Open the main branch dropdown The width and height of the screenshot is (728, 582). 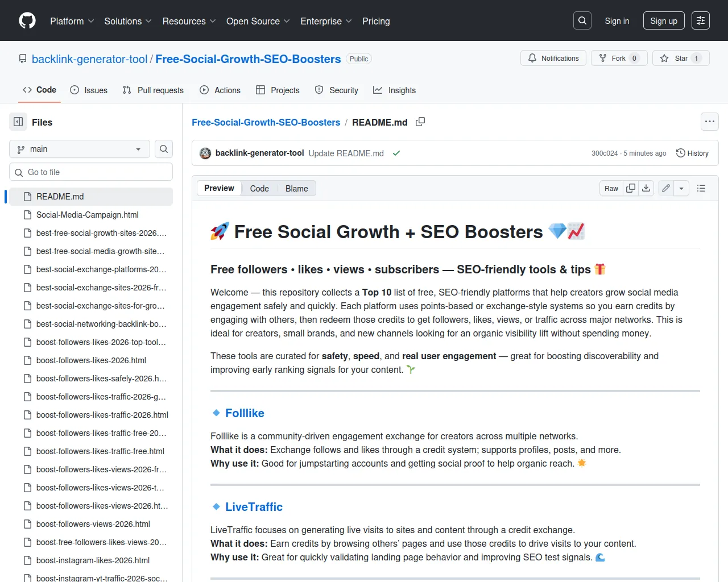pyautogui.click(x=80, y=149)
